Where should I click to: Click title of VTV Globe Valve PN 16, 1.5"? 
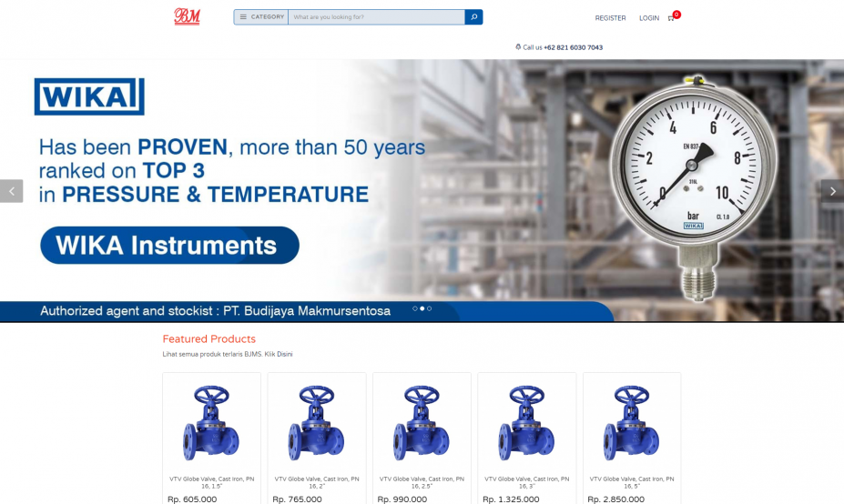(x=211, y=482)
